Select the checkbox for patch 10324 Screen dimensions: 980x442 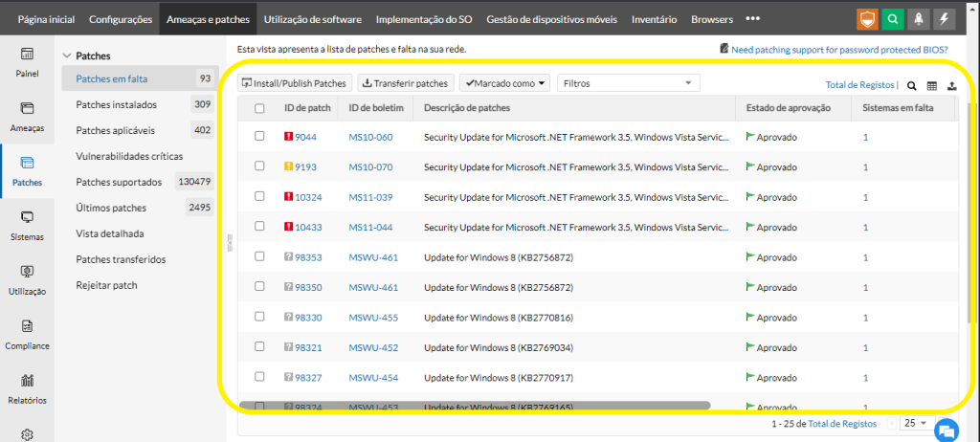click(259, 196)
